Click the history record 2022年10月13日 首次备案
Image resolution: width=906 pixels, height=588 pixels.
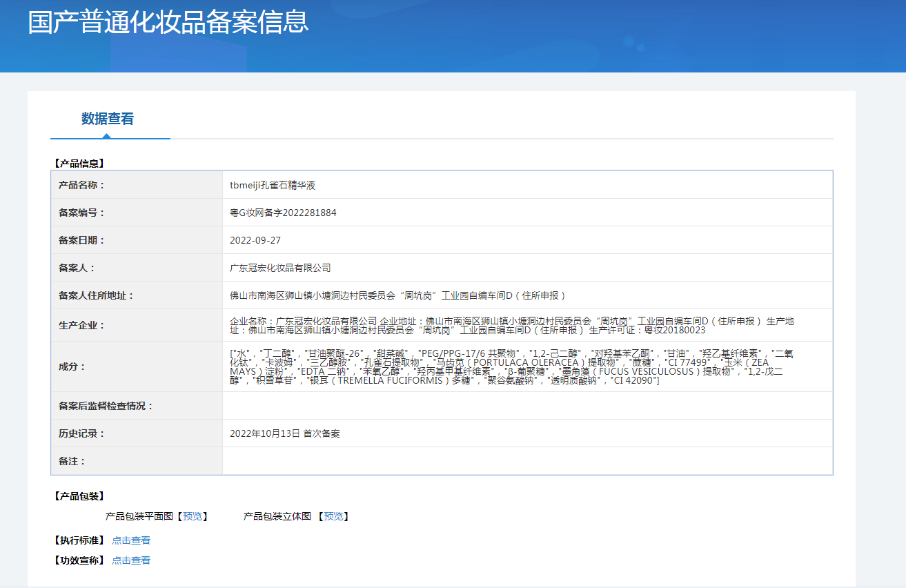click(285, 433)
